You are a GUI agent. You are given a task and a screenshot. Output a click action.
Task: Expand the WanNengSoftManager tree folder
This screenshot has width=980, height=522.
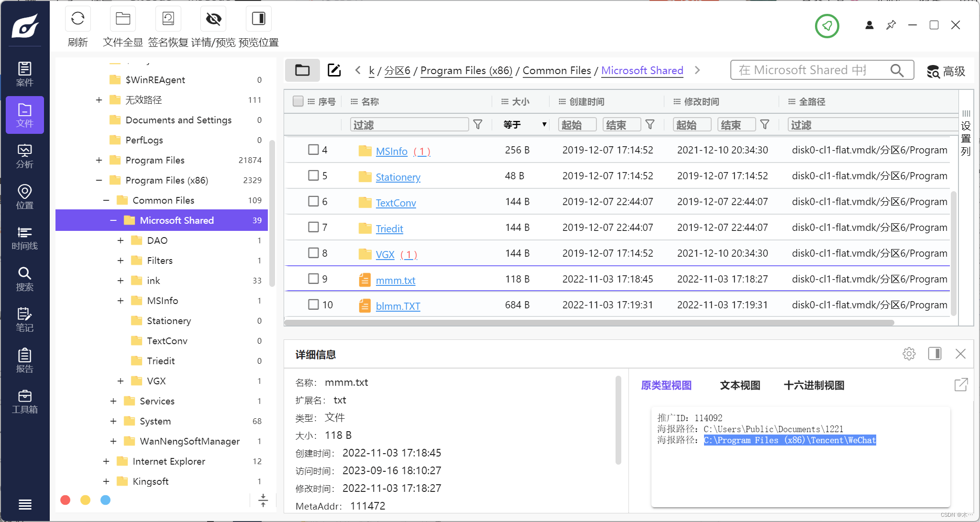pyautogui.click(x=113, y=441)
